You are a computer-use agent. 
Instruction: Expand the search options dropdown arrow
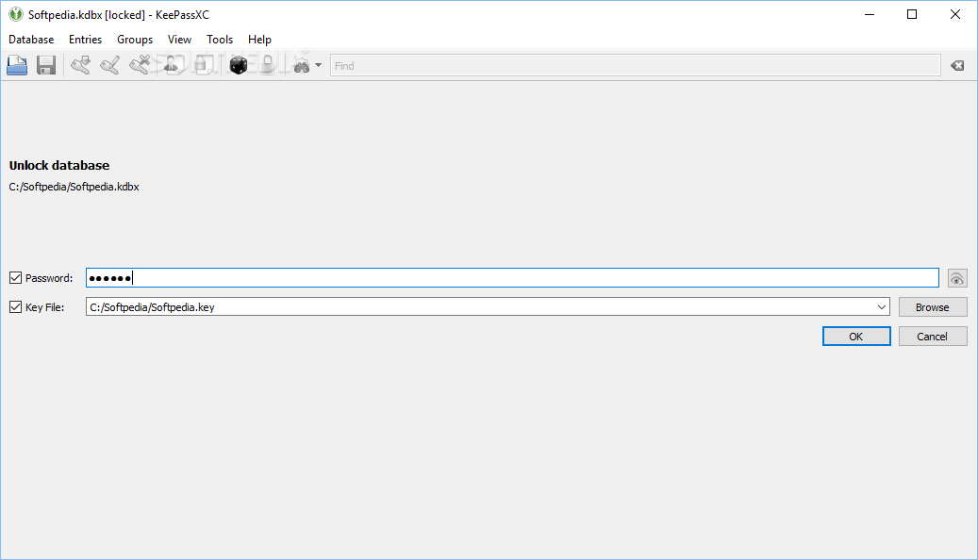[318, 65]
